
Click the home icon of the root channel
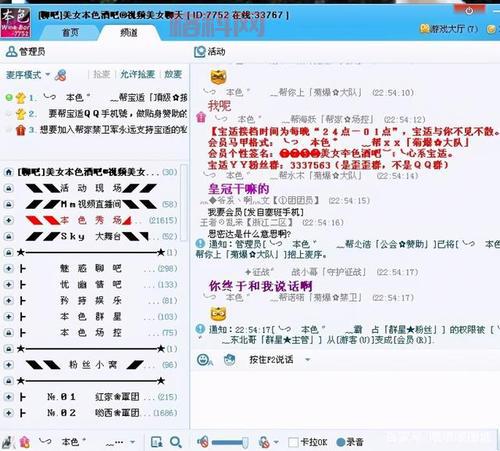click(9, 172)
